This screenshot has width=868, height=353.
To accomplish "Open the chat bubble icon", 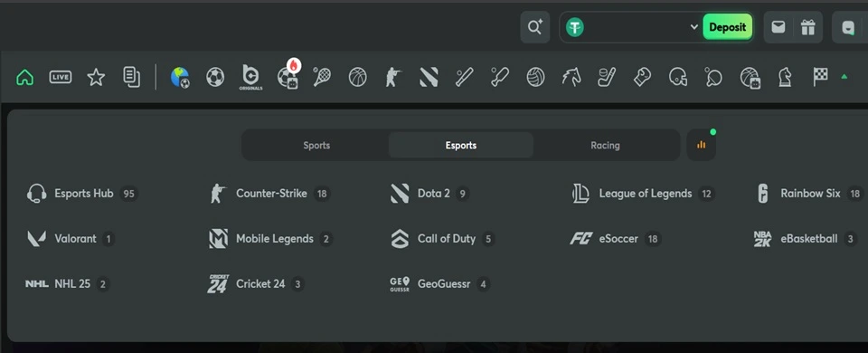I will 848,28.
